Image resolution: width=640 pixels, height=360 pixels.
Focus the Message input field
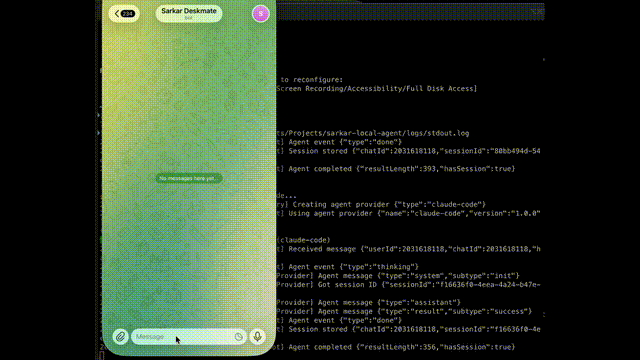pos(189,337)
